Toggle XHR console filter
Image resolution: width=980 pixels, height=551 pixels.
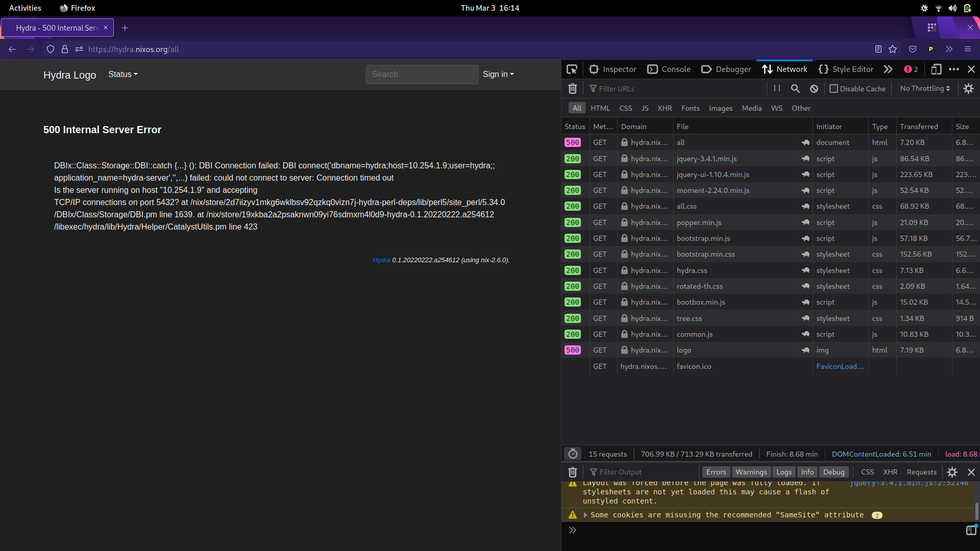point(890,472)
